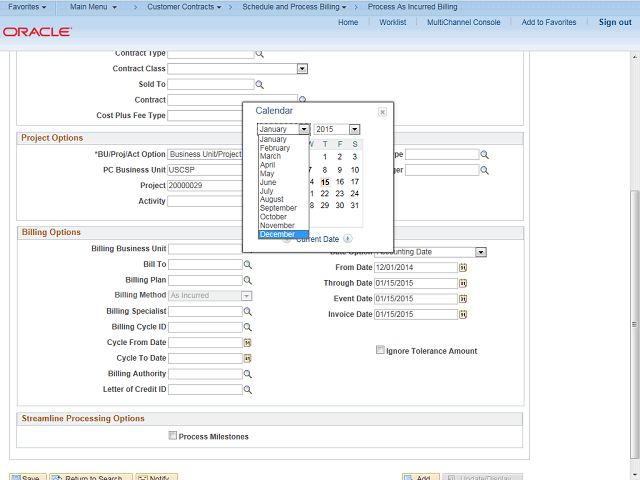Click the Cycle From Date calendar icon

247,343
